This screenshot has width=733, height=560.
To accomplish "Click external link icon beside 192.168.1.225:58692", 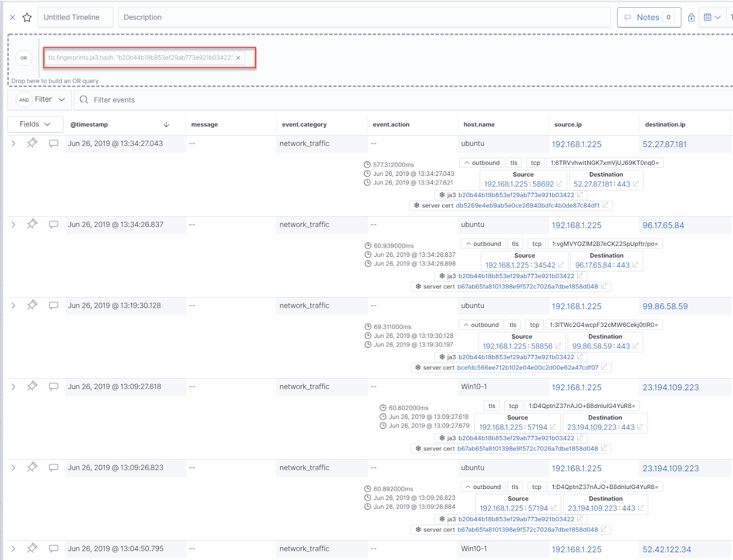I will (x=559, y=184).
